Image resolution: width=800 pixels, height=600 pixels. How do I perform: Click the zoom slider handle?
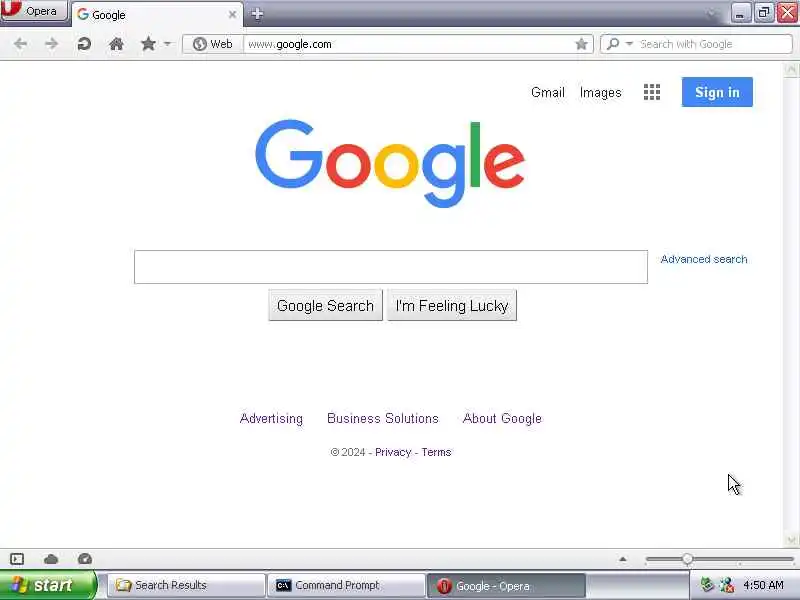pos(687,559)
